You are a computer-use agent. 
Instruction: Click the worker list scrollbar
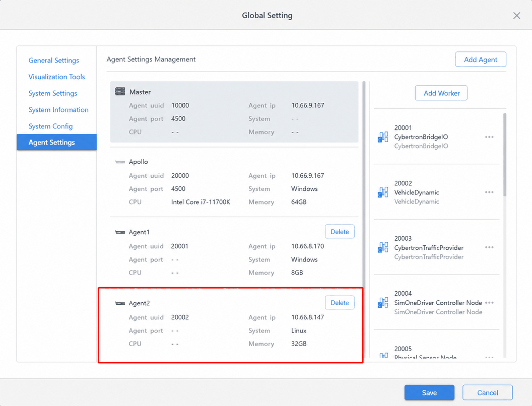point(505,155)
